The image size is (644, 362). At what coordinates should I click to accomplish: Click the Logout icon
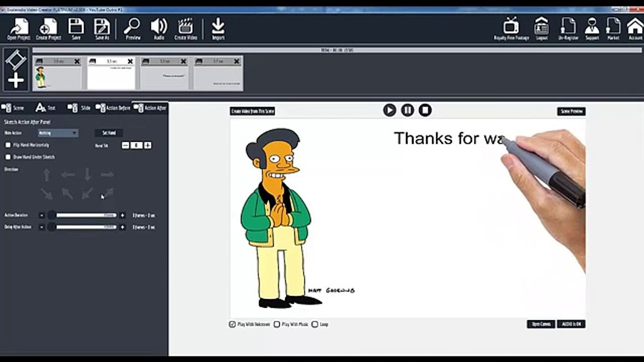[542, 29]
